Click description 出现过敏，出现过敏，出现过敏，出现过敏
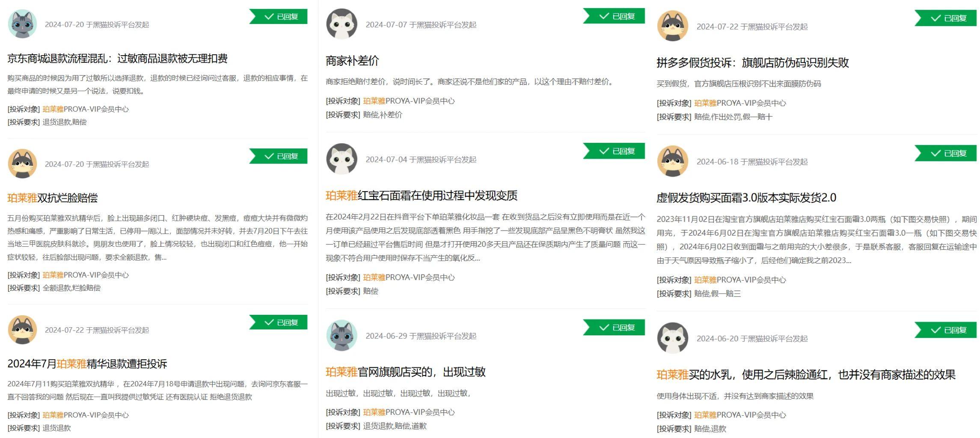Screen dimensions: 980x438 point(398,394)
